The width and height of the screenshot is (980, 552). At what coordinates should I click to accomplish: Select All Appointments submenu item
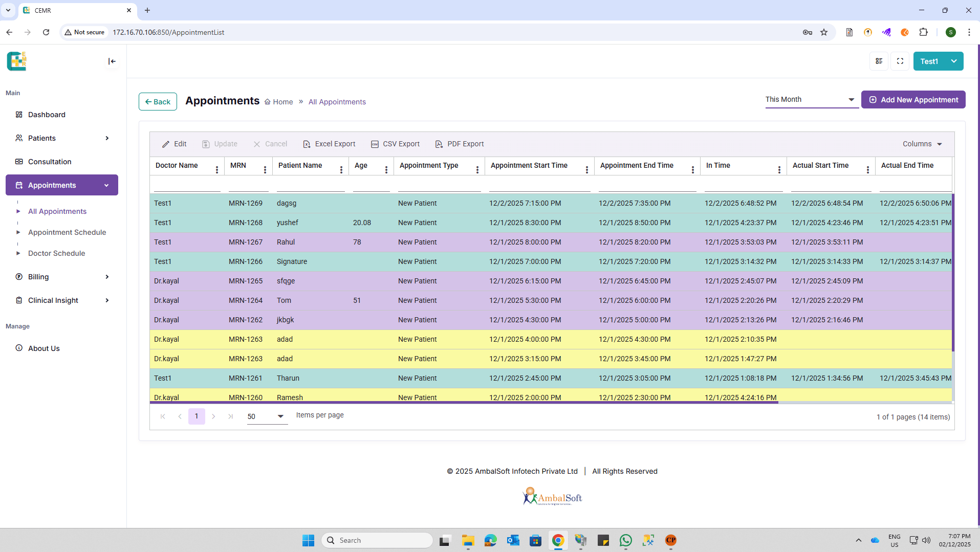pos(57,211)
